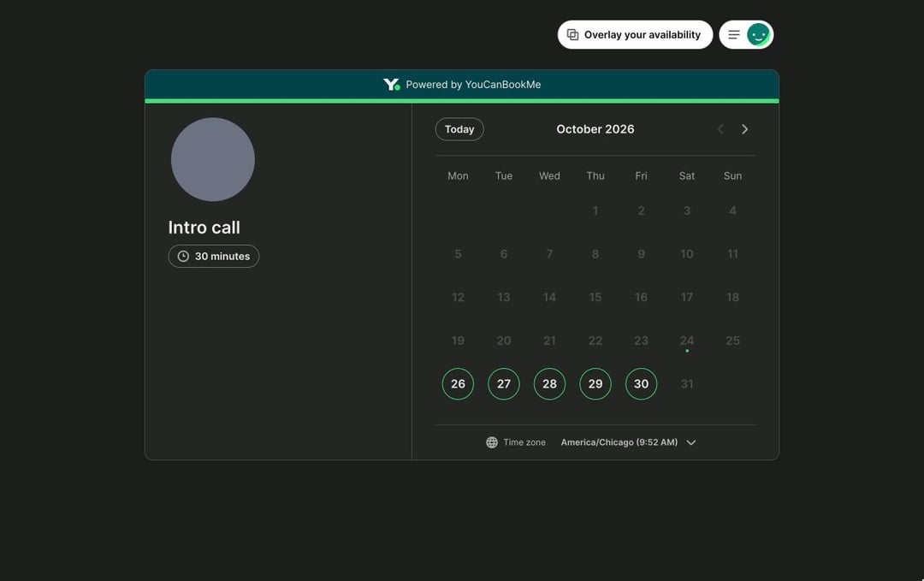Click the clock icon beside 30 minutes

pos(183,257)
